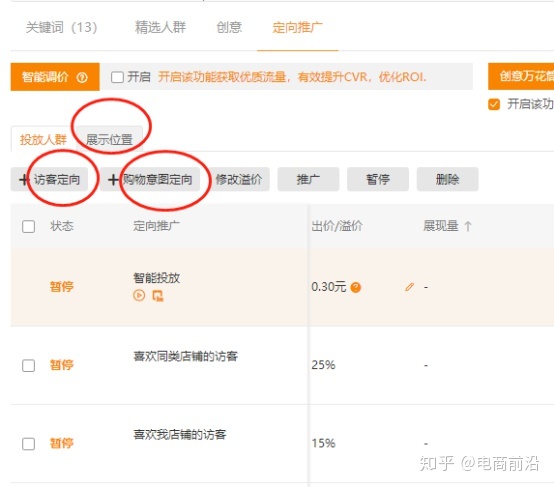The width and height of the screenshot is (554, 487).
Task: Click the 展现量 column header
Action: click(441, 226)
